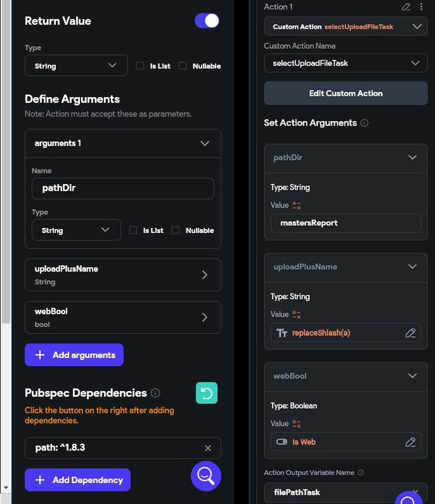Open the Custom Action Name dropdown

click(346, 63)
